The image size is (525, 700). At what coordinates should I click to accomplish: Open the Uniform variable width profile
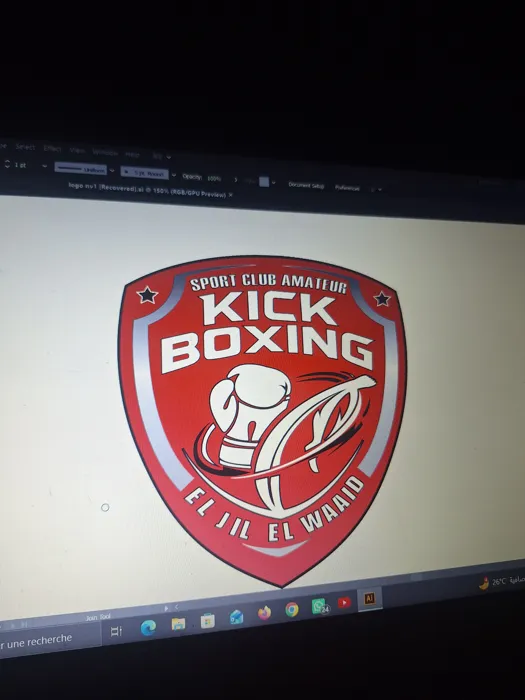pos(80,169)
